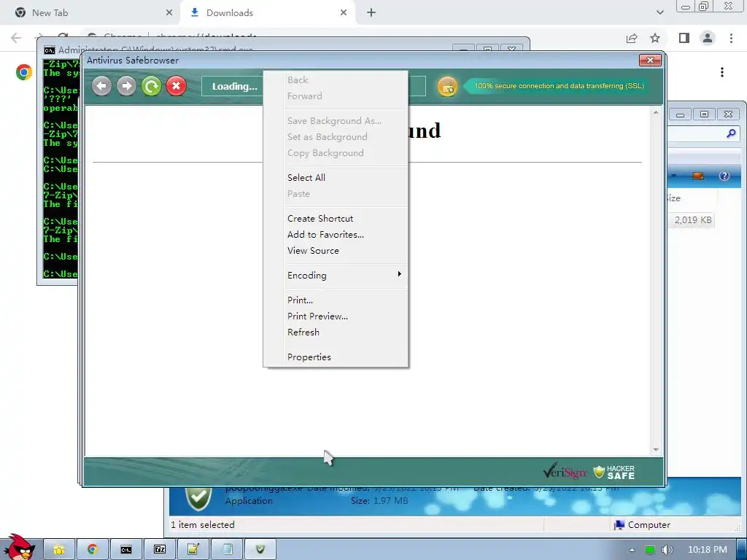
Task: Expand the Encoding submenu
Action: (x=336, y=276)
